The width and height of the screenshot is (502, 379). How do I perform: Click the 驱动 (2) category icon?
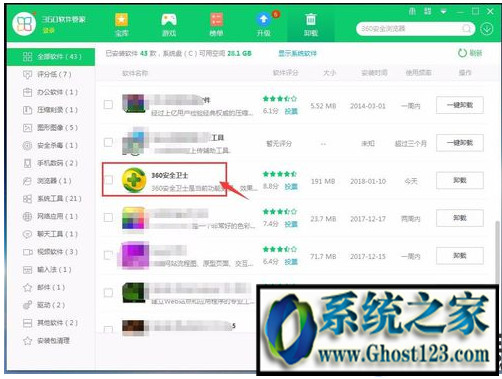(x=27, y=305)
